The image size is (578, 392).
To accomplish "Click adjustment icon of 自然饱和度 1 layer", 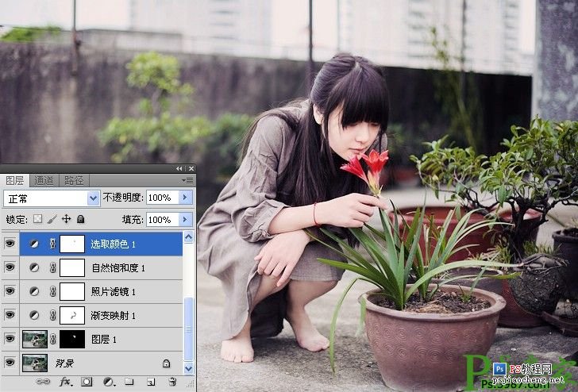I will pyautogui.click(x=34, y=268).
